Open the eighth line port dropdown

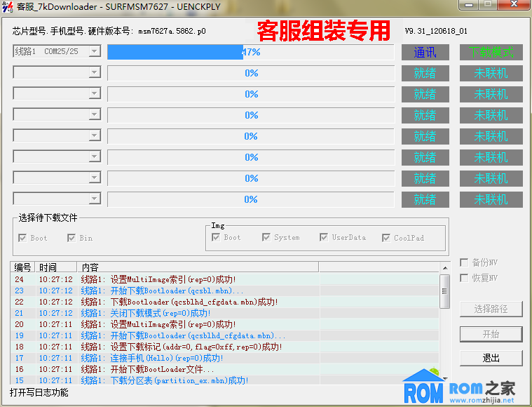(x=57, y=199)
